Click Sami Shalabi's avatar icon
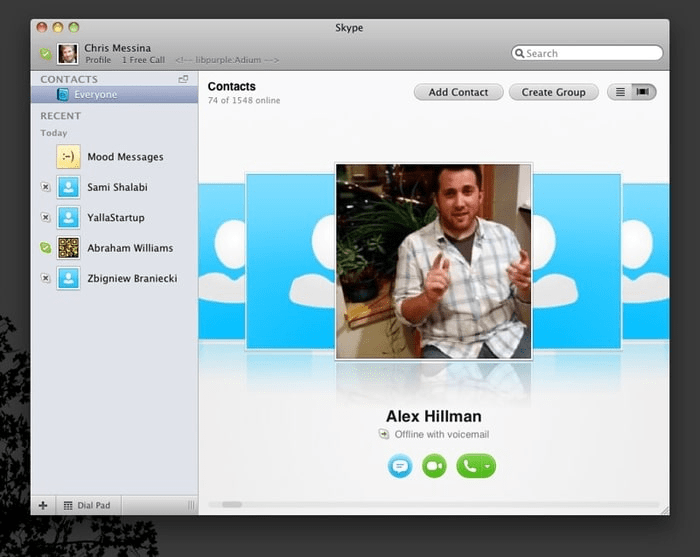This screenshot has width=700, height=557. (68, 187)
